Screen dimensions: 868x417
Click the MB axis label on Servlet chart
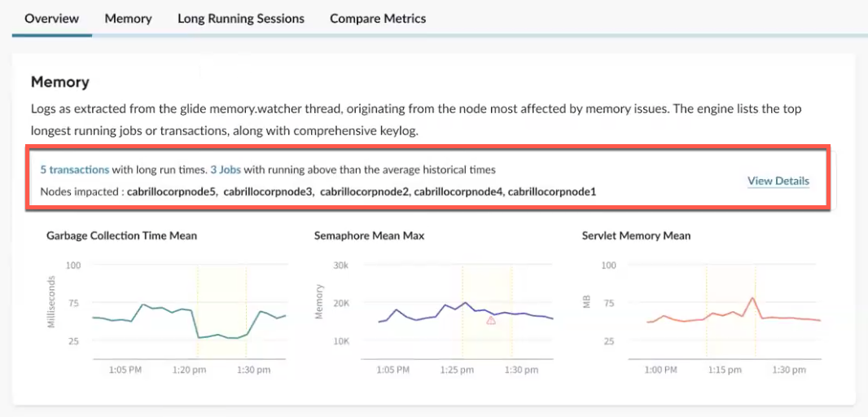[587, 302]
